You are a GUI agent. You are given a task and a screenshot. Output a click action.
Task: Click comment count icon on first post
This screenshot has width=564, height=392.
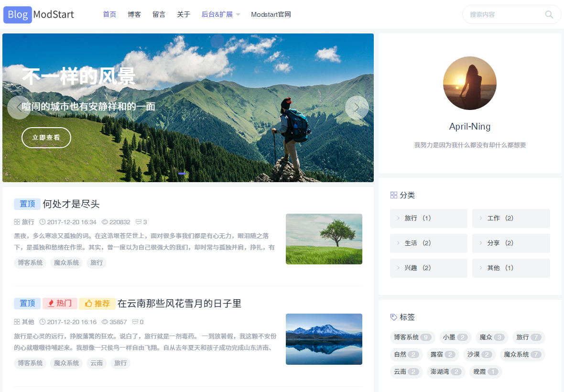coord(139,222)
